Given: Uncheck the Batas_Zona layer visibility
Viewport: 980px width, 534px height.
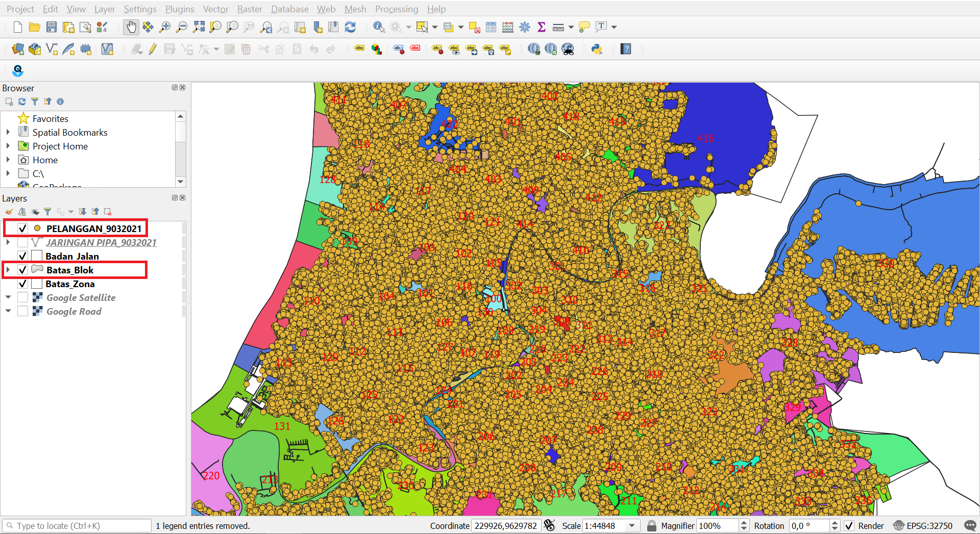Looking at the screenshot, I should (x=22, y=284).
